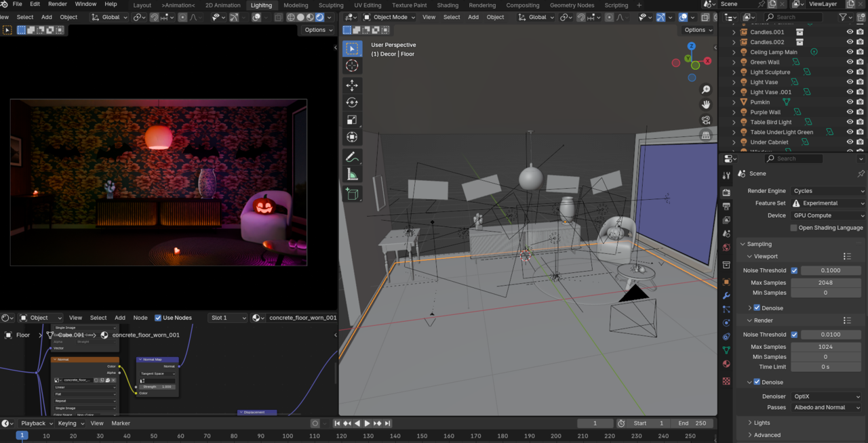This screenshot has width=868, height=443.
Task: Disable Render Denoise checkbox
Action: point(757,382)
